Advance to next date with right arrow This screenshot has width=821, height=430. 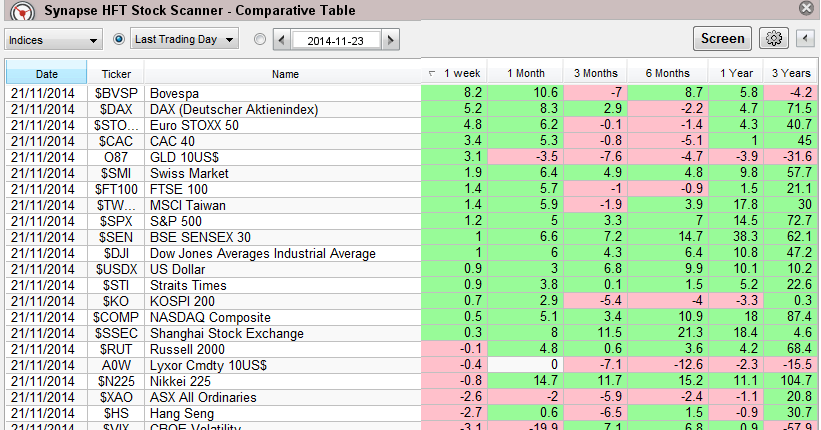point(391,40)
